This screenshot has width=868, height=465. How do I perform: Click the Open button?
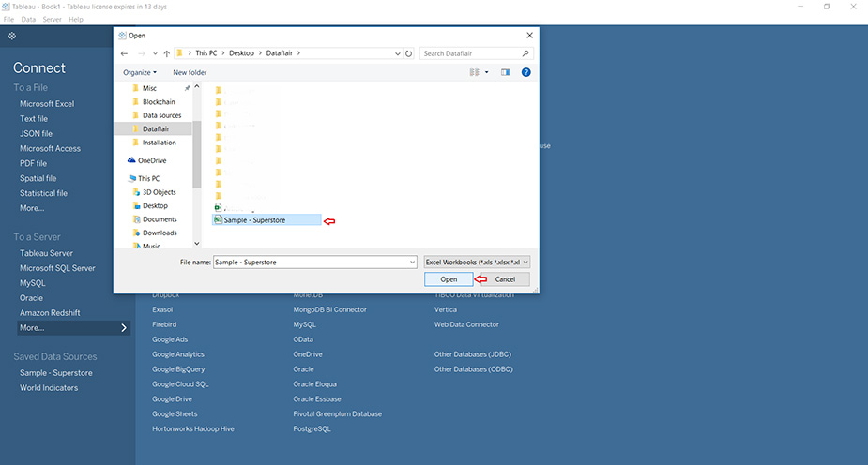[449, 279]
